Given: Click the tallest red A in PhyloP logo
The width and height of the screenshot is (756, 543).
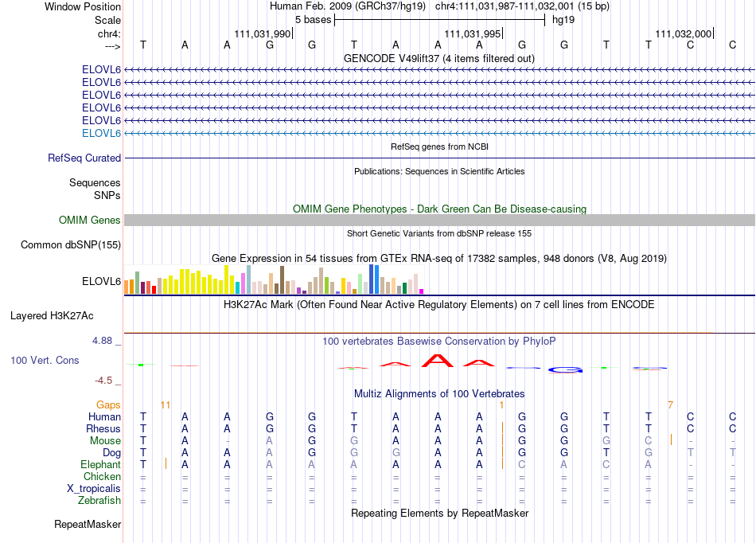Looking at the screenshot, I should click(x=438, y=361).
